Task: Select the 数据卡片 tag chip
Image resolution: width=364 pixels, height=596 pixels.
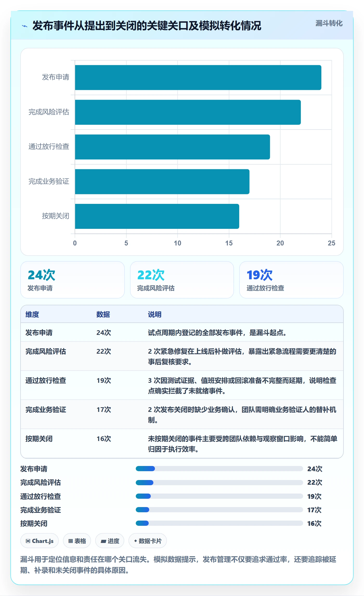Action: 148,541
